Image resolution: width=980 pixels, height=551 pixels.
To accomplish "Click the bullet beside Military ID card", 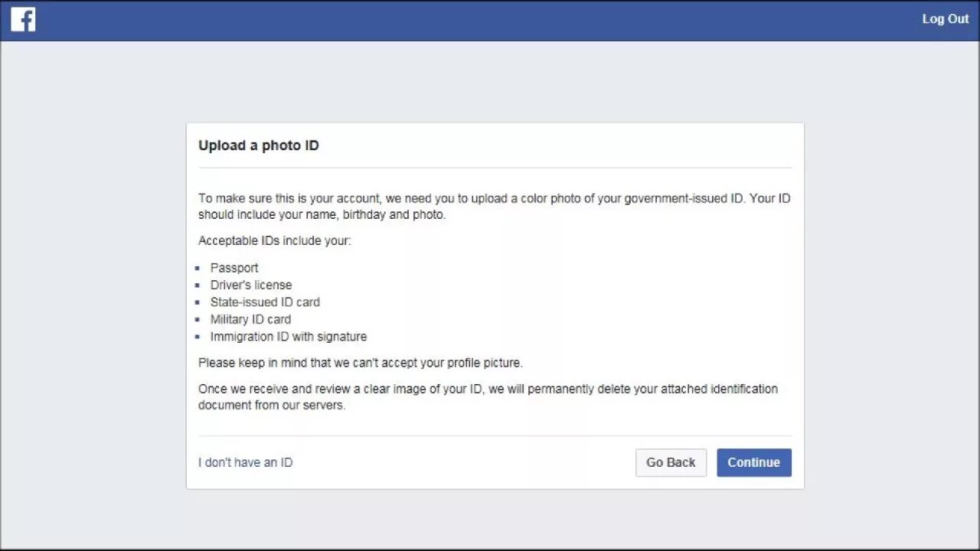I will [x=198, y=320].
